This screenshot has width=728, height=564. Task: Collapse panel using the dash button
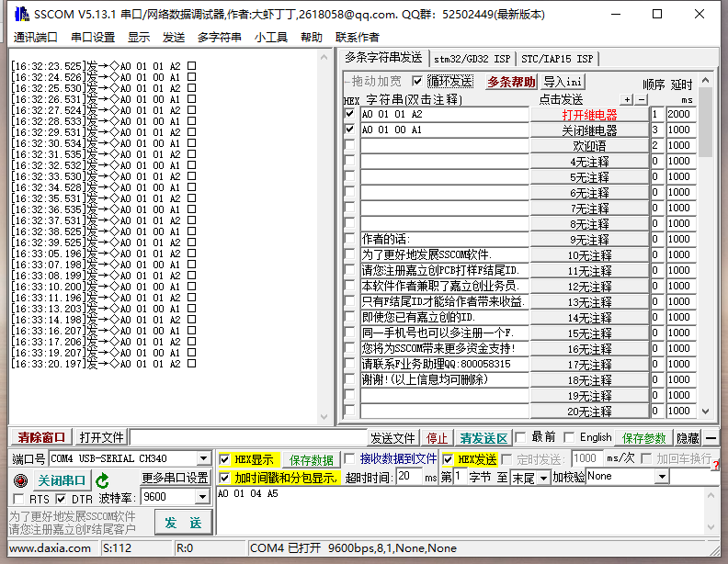click(711, 437)
